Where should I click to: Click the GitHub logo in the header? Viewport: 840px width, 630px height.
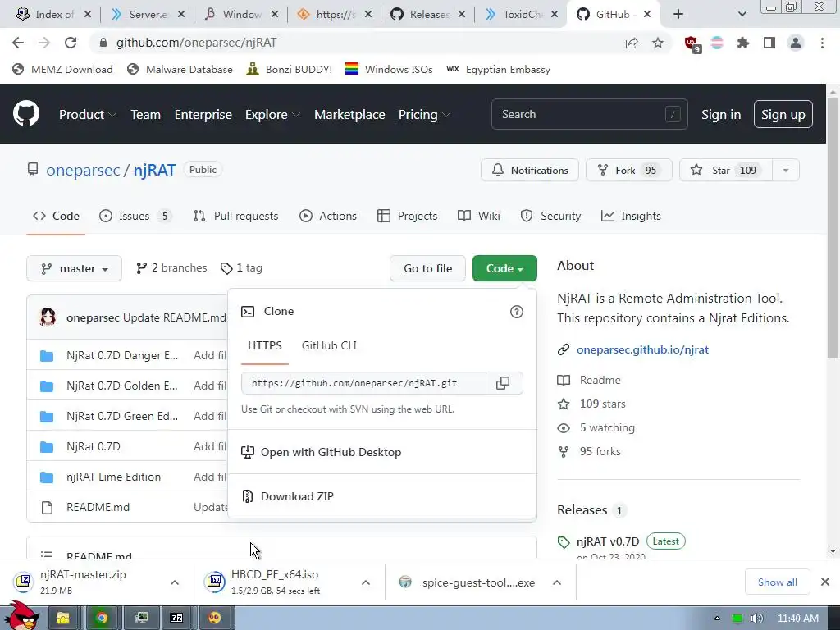25,113
